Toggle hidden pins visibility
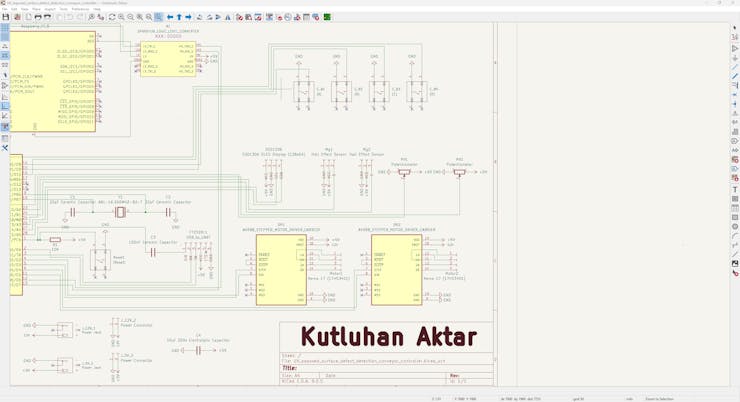This screenshot has height=402, width=740. pos(5,85)
